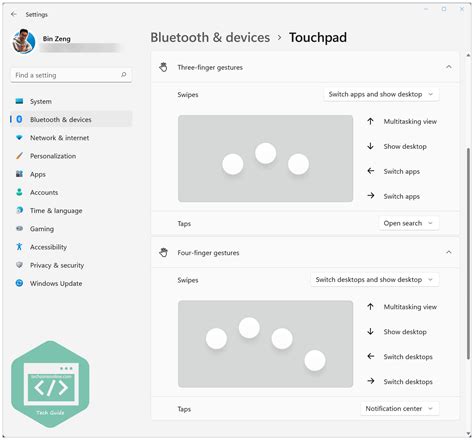This screenshot has height=440, width=474.
Task: Click right arrow beside second Switch apps
Action: 371,196
